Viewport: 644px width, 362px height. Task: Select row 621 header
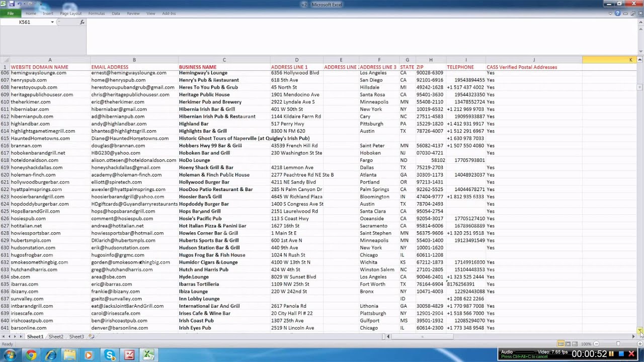click(5, 182)
